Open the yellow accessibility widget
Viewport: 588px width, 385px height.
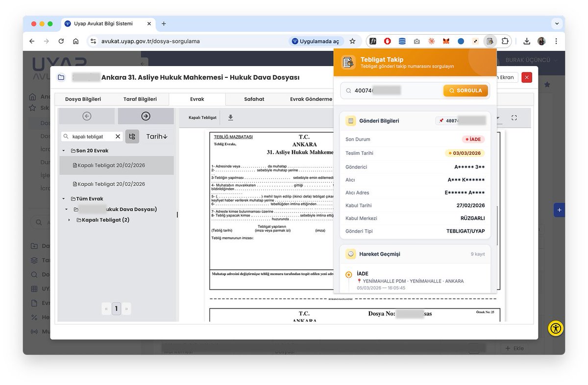(x=556, y=328)
